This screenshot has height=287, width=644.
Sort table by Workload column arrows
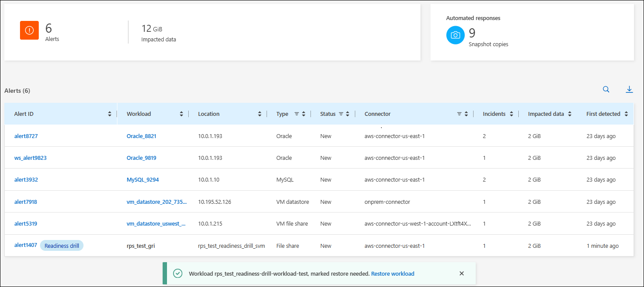coord(181,114)
